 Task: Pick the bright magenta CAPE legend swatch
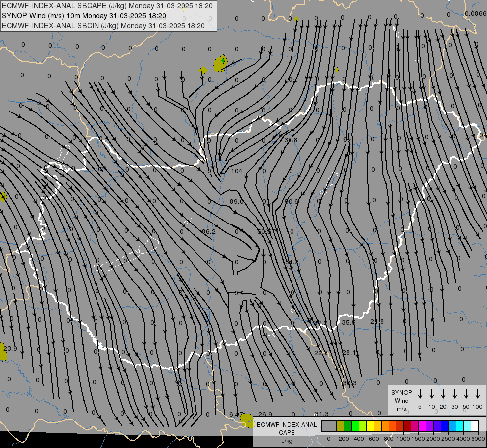click(x=422, y=426)
